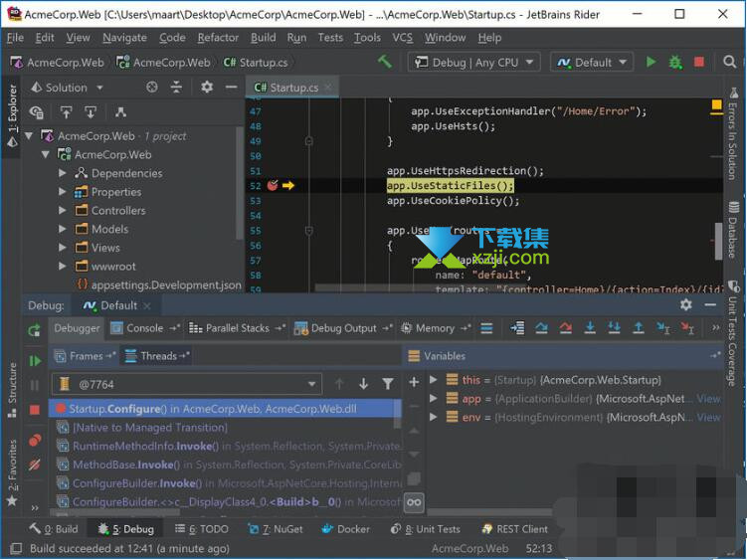Click View link for app variable

[x=708, y=399]
